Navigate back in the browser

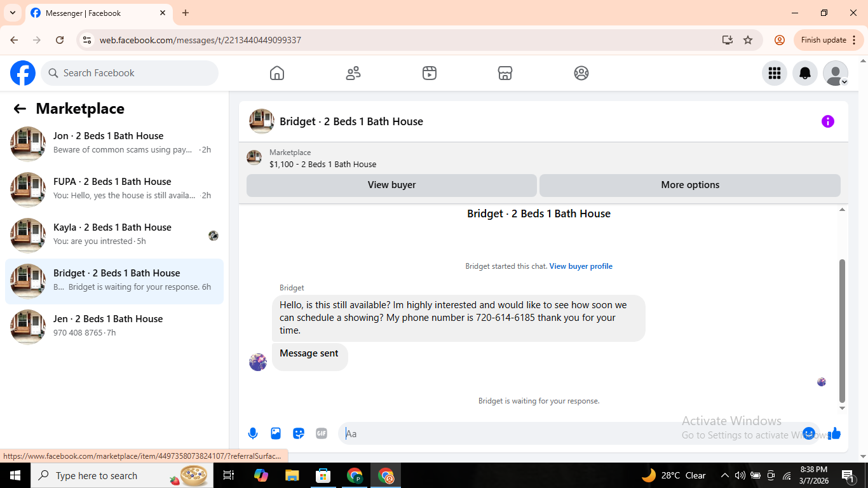coord(14,40)
